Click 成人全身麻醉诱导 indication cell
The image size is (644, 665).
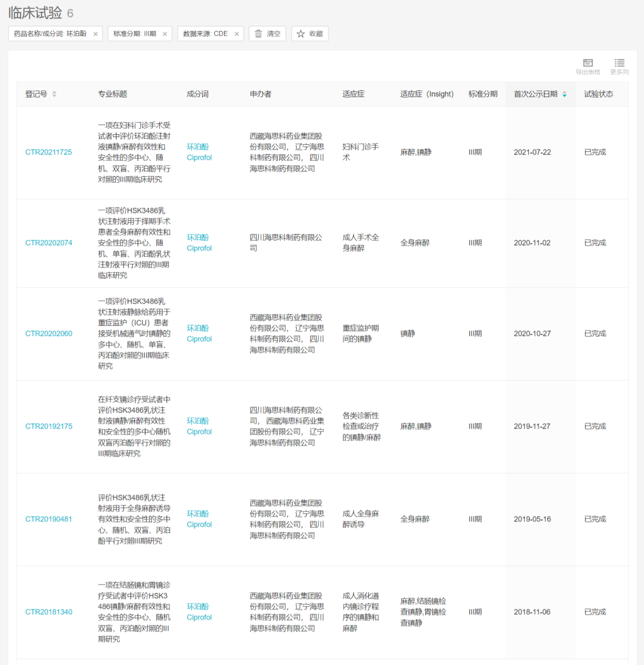(361, 519)
